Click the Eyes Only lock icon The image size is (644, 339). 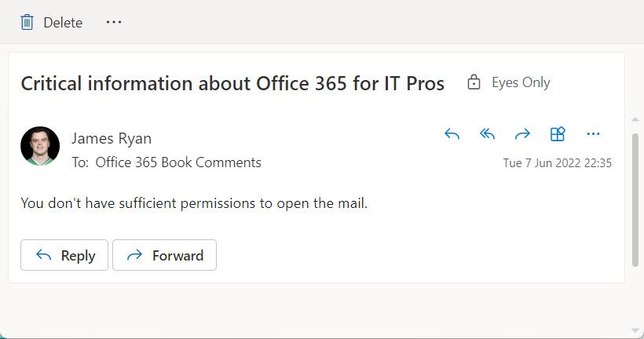(x=474, y=82)
